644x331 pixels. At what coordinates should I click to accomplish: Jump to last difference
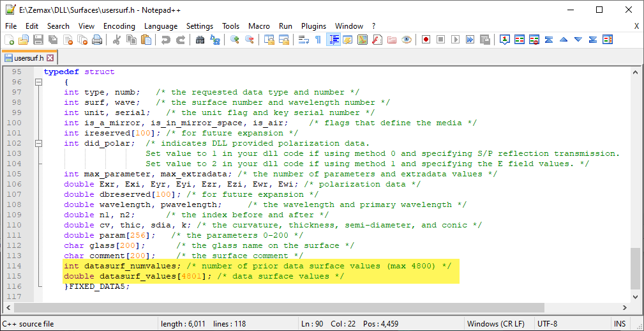click(x=593, y=40)
